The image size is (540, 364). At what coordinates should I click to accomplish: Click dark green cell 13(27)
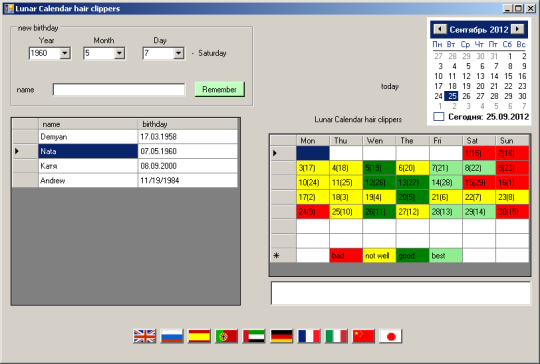(413, 183)
